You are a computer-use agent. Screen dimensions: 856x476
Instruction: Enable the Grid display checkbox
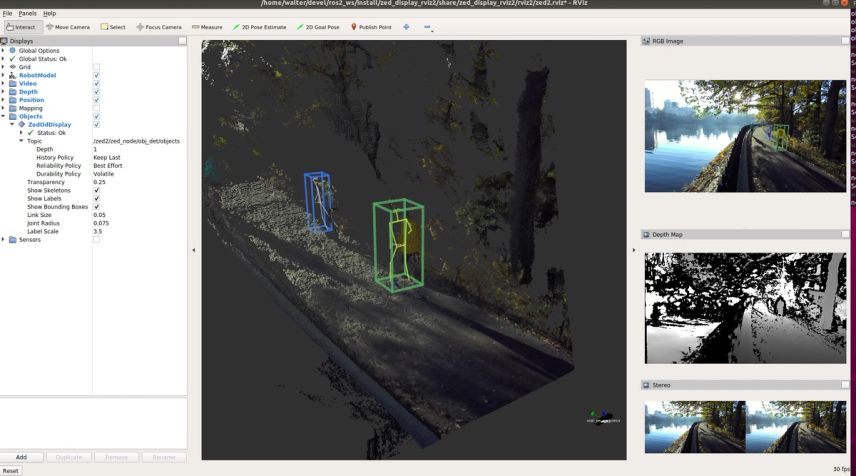tap(97, 67)
